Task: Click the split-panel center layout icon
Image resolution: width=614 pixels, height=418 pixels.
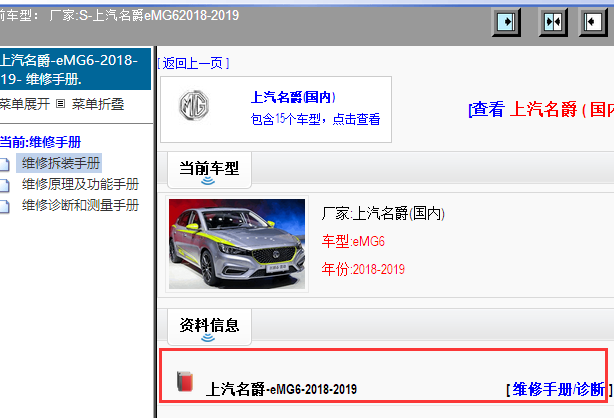Action: [553, 22]
